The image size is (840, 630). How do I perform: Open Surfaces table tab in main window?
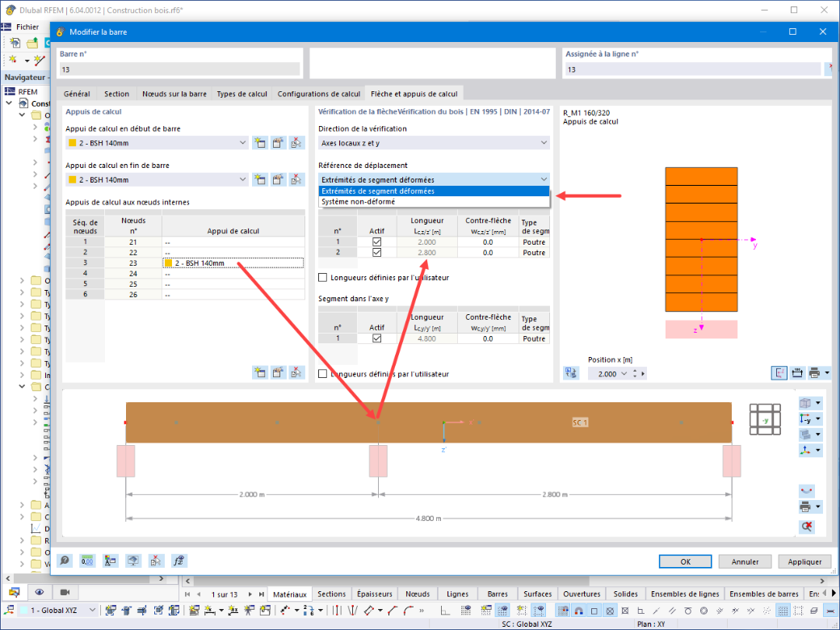click(537, 594)
